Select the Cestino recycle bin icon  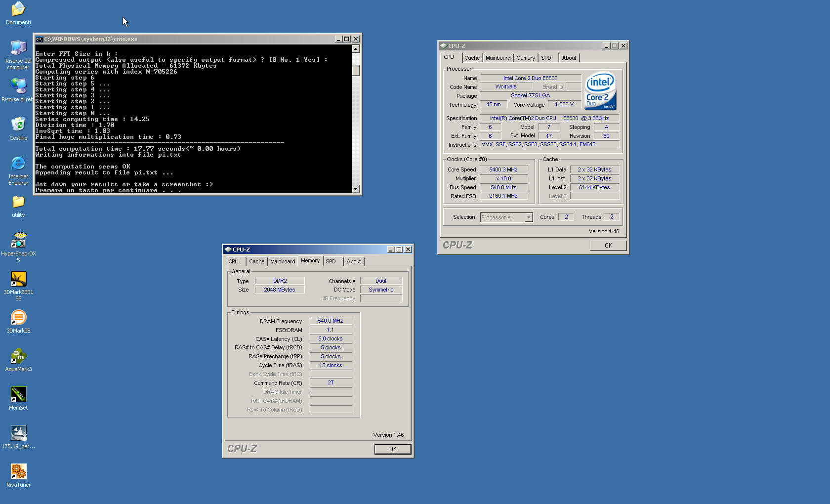coord(18,125)
